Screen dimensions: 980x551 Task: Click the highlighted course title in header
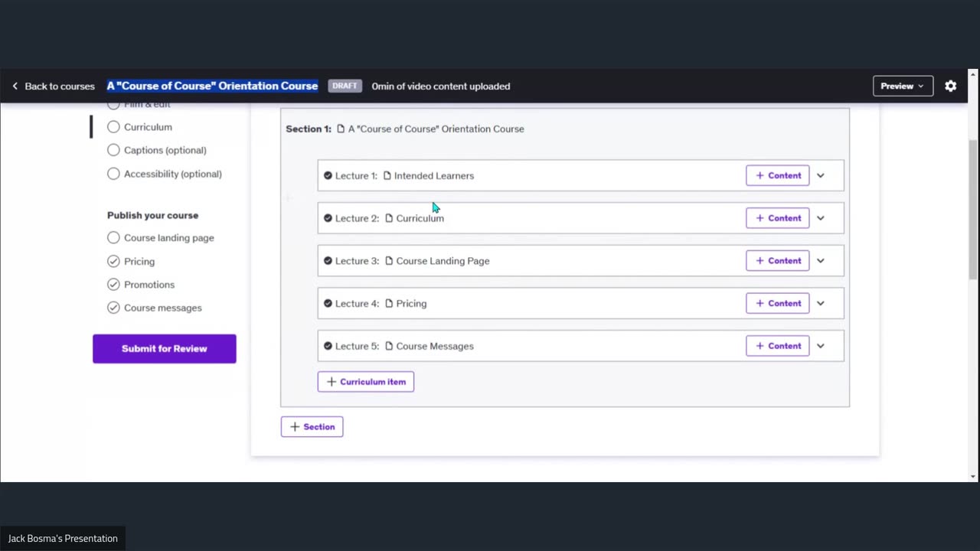(x=212, y=86)
